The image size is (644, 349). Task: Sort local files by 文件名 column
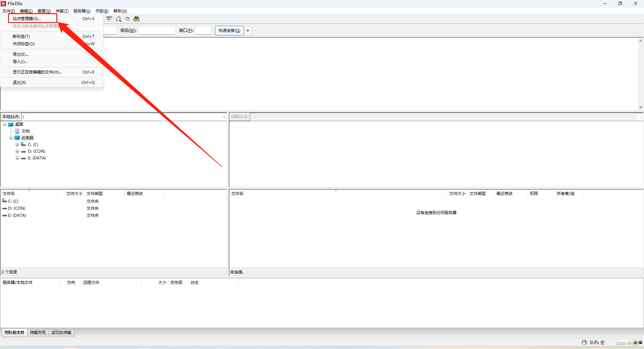point(29,194)
